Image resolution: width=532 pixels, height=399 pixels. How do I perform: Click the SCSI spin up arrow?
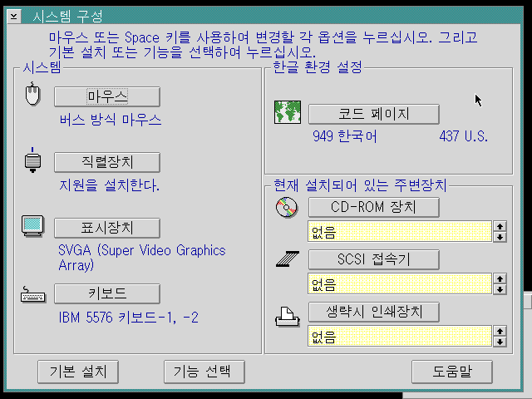(x=500, y=278)
